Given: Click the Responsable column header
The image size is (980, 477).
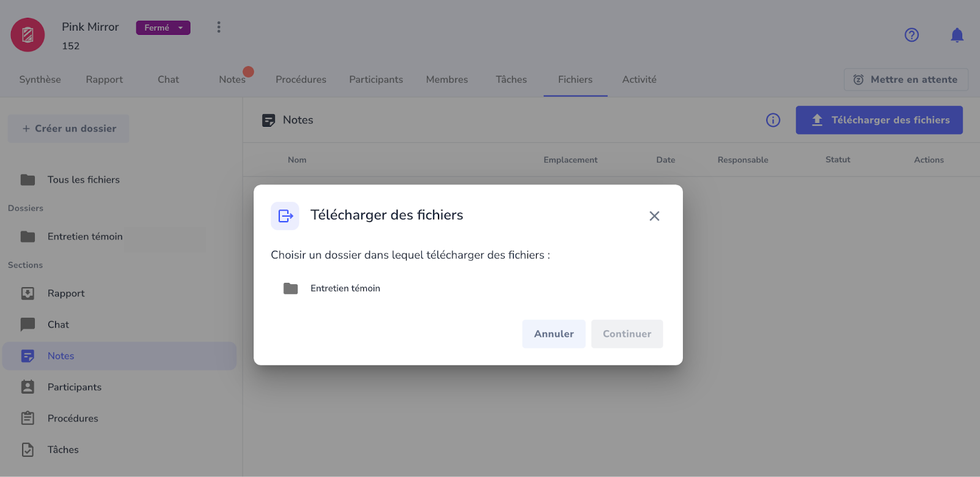Looking at the screenshot, I should point(742,160).
